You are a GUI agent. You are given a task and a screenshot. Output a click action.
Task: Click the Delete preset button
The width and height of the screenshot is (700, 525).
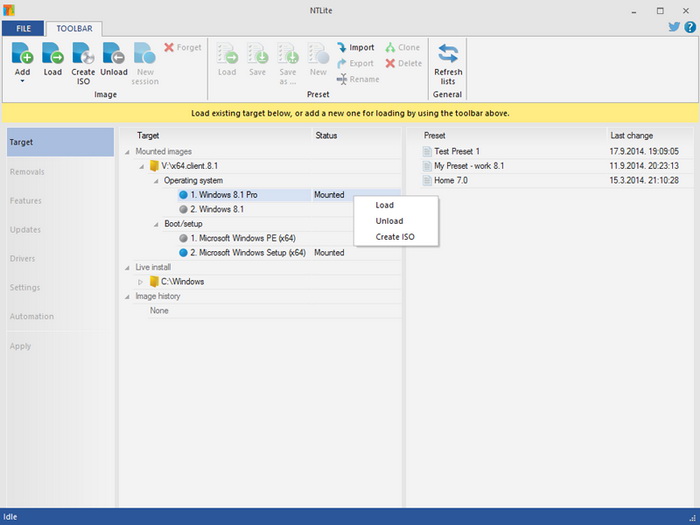coord(404,63)
